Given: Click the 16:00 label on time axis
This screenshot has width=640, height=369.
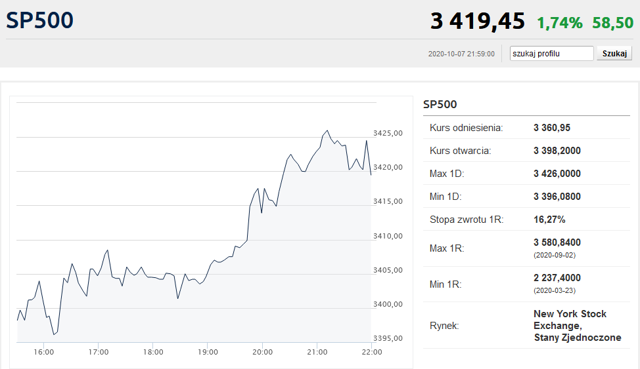Looking at the screenshot, I should click(44, 352).
